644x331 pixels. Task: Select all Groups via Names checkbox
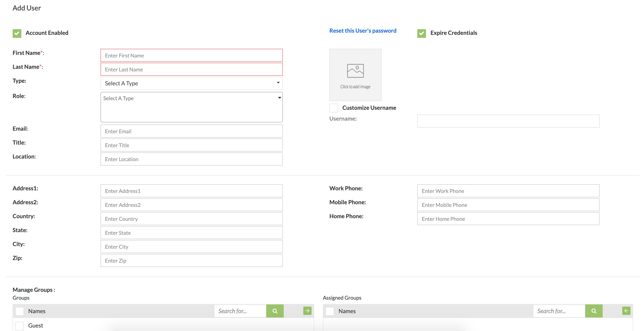(20, 311)
